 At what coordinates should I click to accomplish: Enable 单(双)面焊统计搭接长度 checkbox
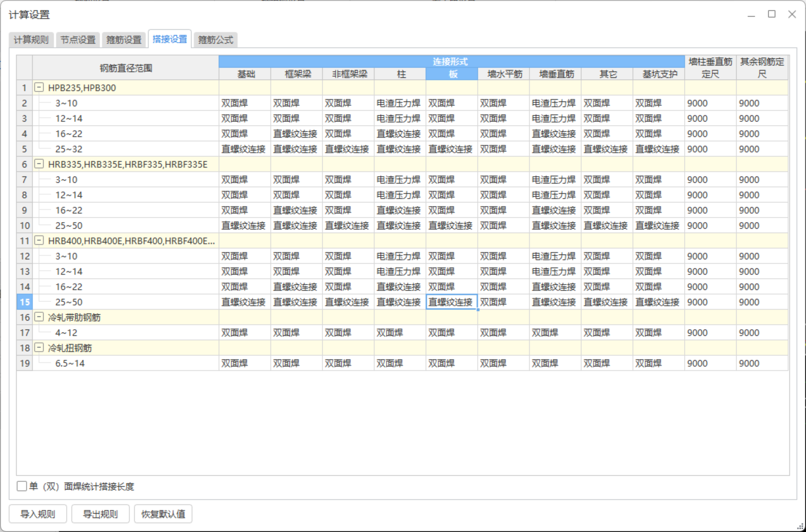[22, 486]
